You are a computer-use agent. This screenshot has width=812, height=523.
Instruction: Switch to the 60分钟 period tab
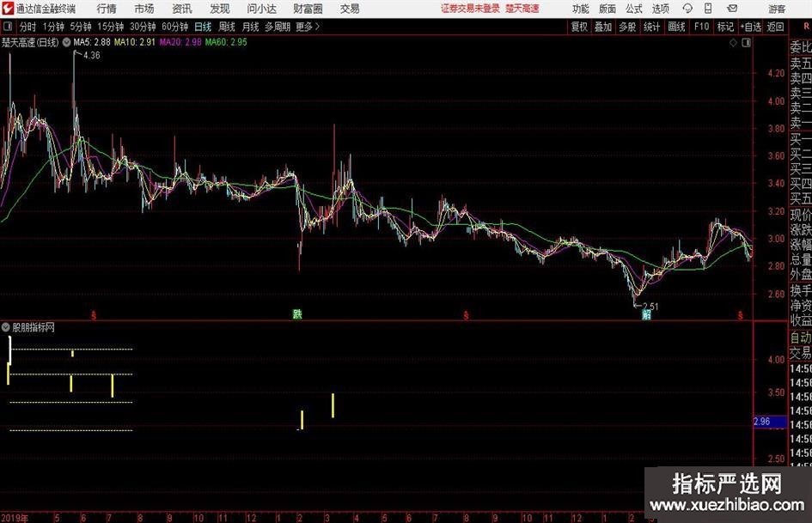pos(174,27)
